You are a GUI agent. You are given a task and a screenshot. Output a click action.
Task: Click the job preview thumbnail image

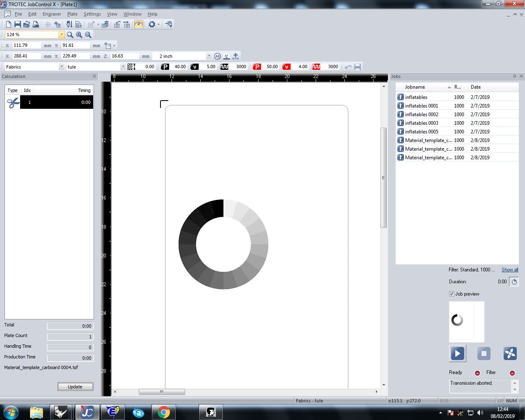467,321
